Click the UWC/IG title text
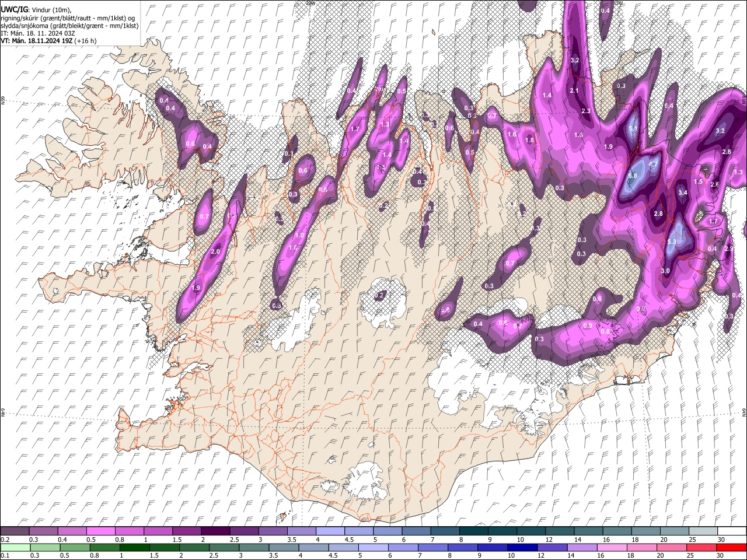This screenshot has width=747, height=560. (x=14, y=10)
